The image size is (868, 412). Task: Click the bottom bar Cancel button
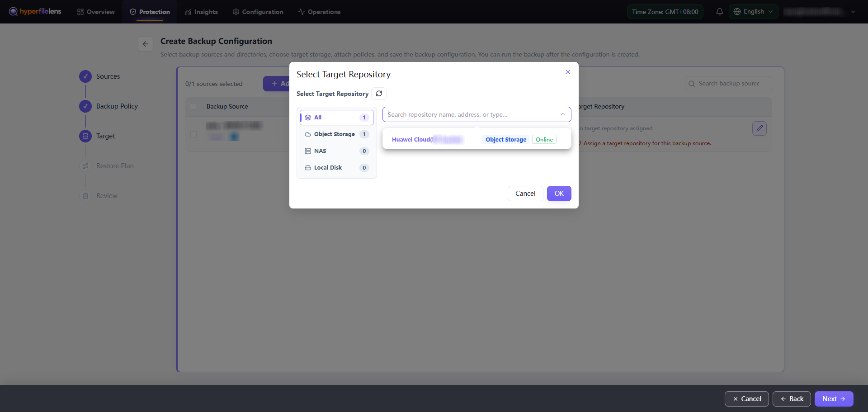(x=746, y=399)
